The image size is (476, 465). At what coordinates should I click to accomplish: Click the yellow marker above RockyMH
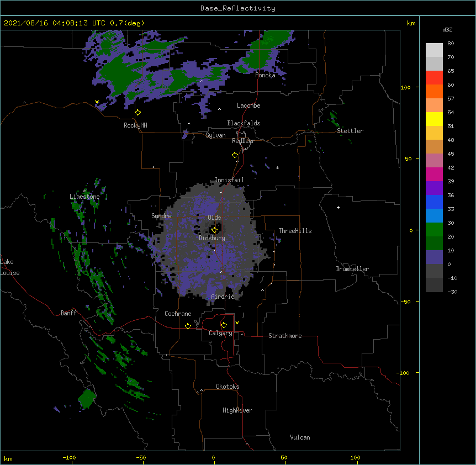138,113
